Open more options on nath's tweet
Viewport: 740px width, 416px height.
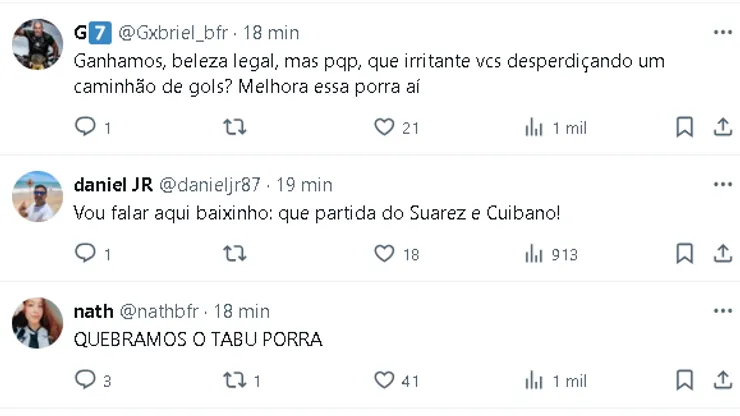pos(722,311)
